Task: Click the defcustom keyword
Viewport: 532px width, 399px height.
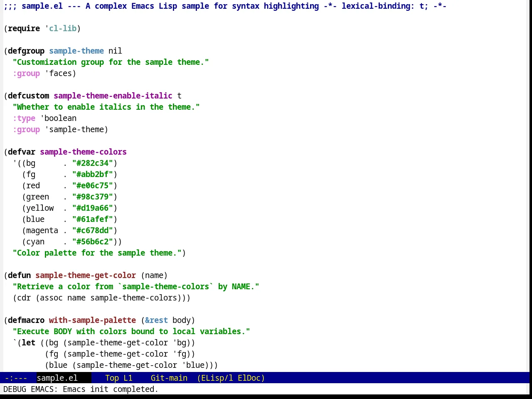Action: pos(28,96)
